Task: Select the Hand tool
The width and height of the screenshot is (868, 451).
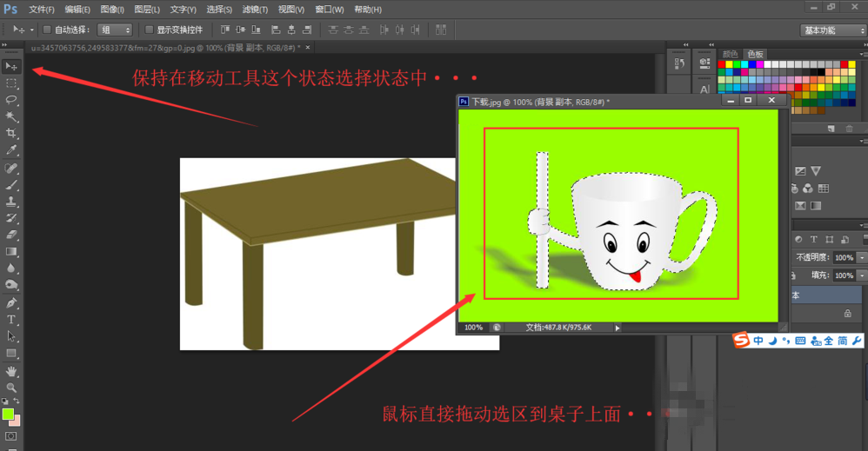Action: (11, 370)
